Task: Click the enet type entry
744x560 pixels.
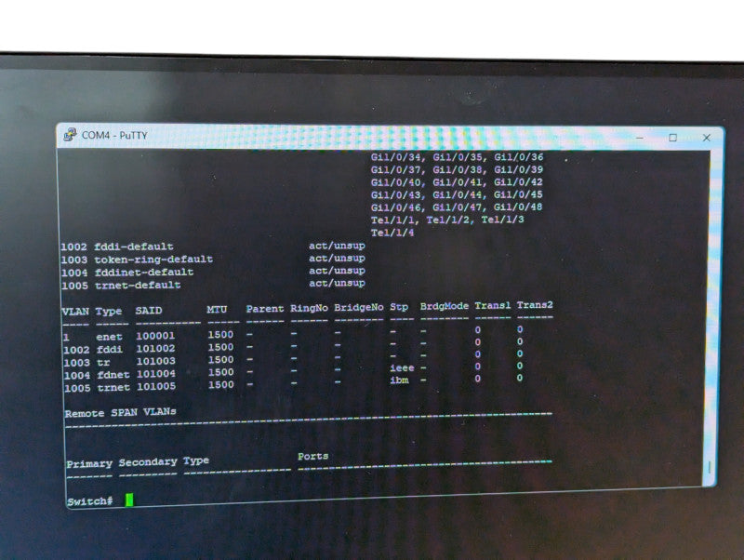Action: (x=109, y=337)
